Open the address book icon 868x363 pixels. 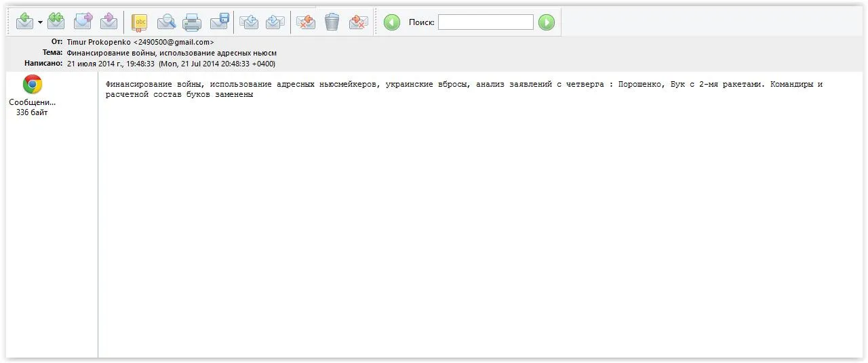[140, 22]
